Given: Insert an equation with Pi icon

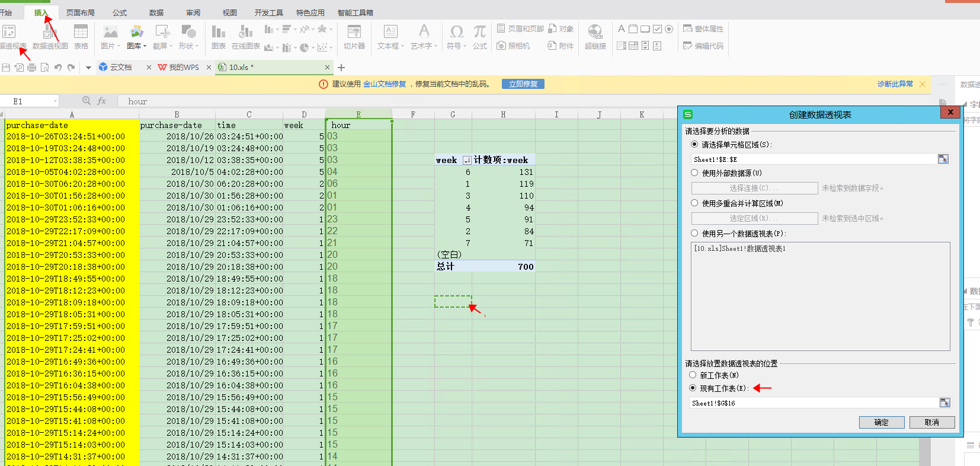Looking at the screenshot, I should tap(480, 31).
